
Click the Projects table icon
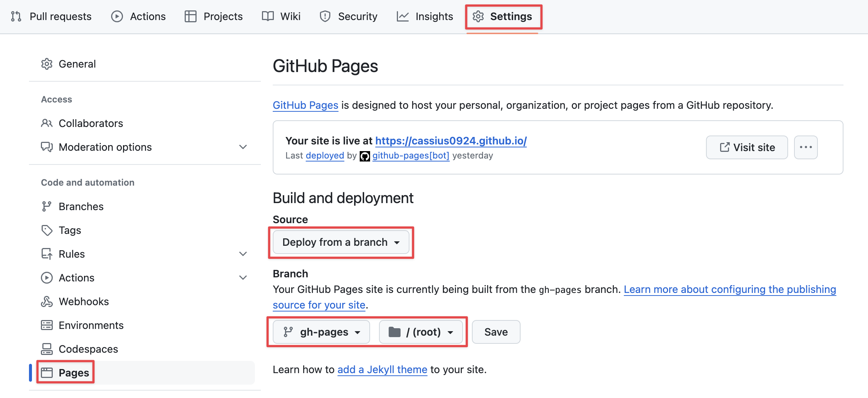[191, 16]
